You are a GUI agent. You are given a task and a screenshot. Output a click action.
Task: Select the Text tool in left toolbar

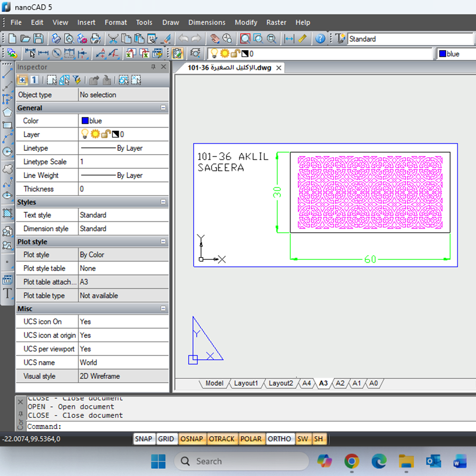[7, 293]
